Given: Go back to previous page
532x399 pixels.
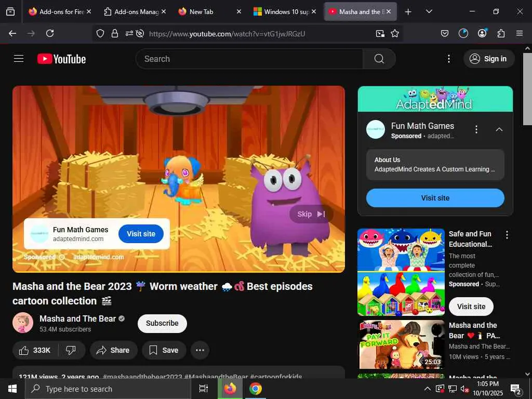Looking at the screenshot, I should click(x=12, y=33).
